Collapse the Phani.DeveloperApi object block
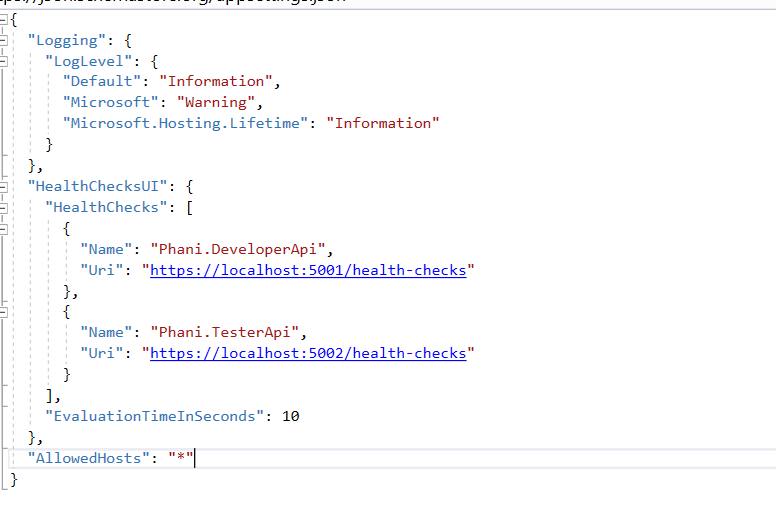Screen dimensions: 776x531 click(3, 228)
